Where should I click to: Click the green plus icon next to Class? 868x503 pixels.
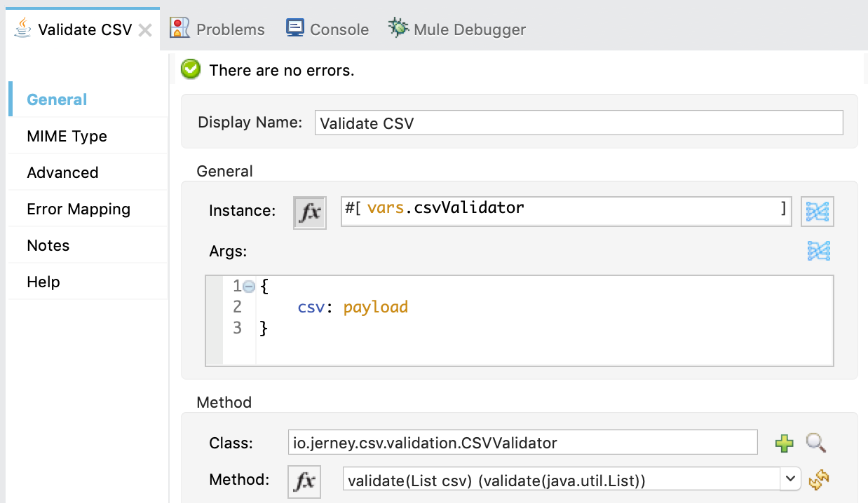point(784,443)
